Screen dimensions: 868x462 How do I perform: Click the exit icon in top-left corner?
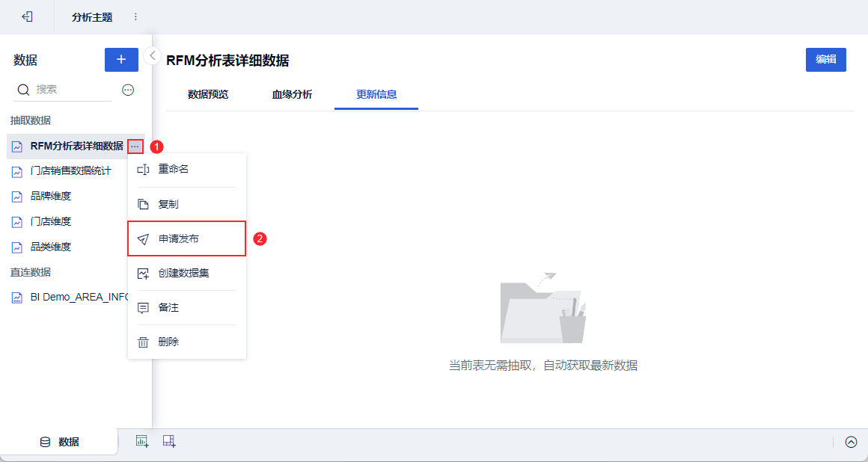pyautogui.click(x=27, y=16)
